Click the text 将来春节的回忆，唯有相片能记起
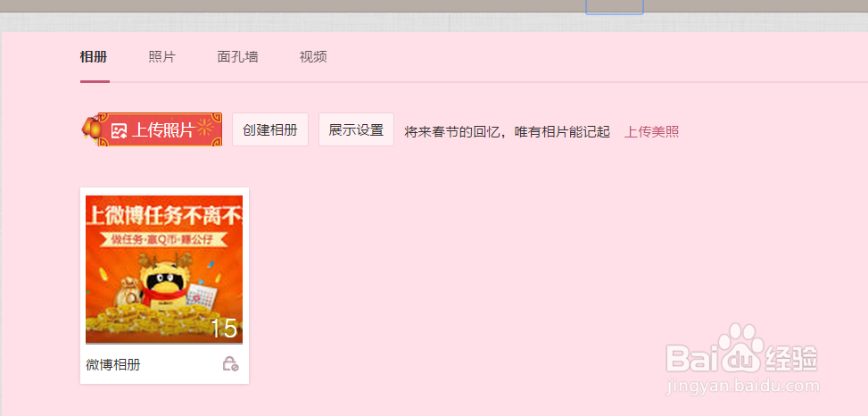Image resolution: width=868 pixels, height=416 pixels. click(507, 132)
